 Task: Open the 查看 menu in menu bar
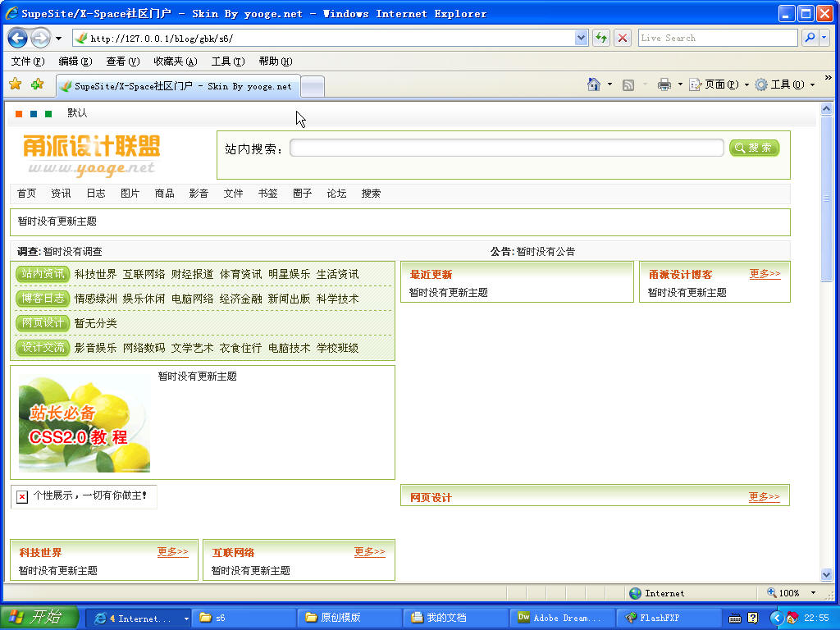tap(122, 62)
